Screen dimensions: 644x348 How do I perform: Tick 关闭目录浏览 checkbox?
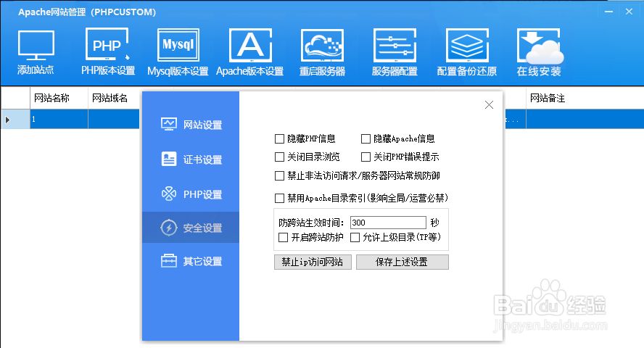(279, 157)
